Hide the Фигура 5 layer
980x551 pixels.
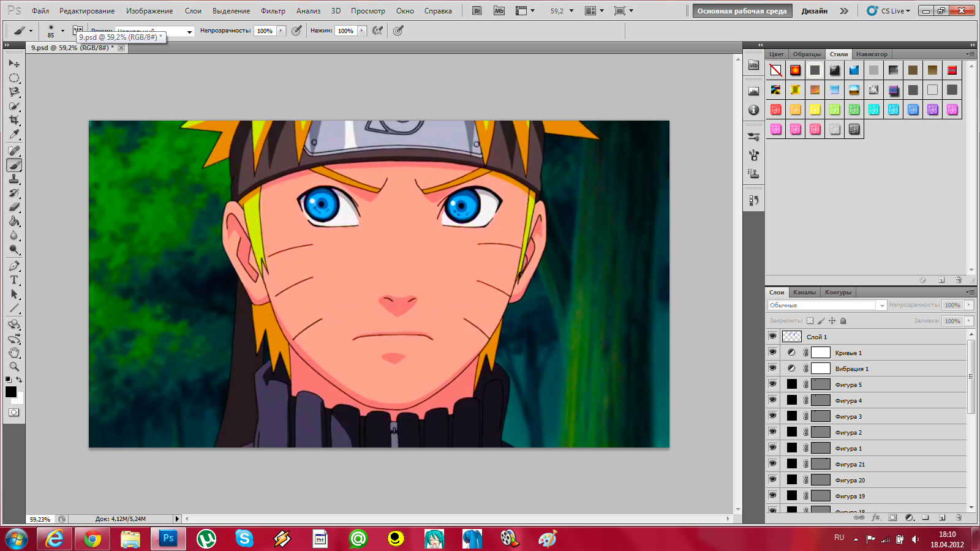click(x=772, y=384)
